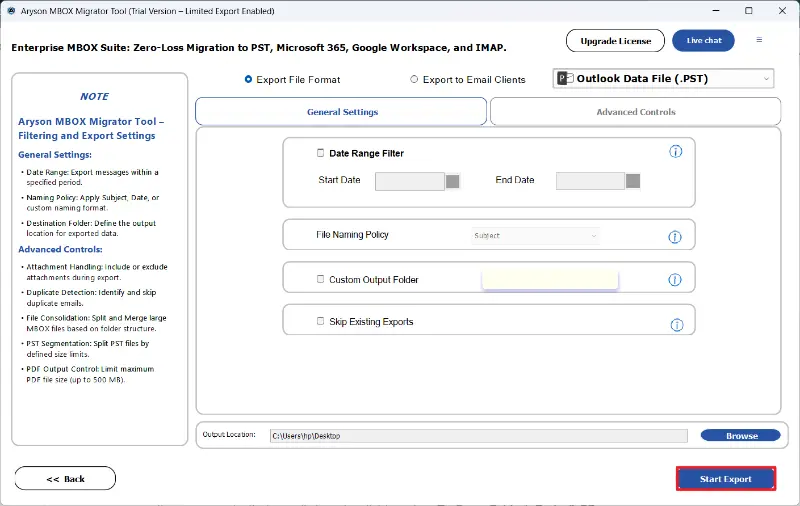This screenshot has width=800, height=506.
Task: Open the End Date calendar picker
Action: click(633, 181)
